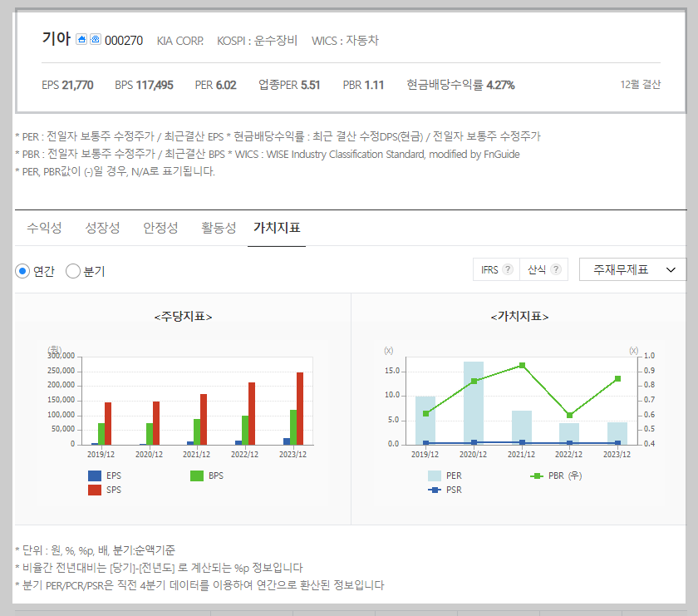Click the 2022/12 green BPS bar
Viewport: 698px width, 616px height.
[245, 431]
